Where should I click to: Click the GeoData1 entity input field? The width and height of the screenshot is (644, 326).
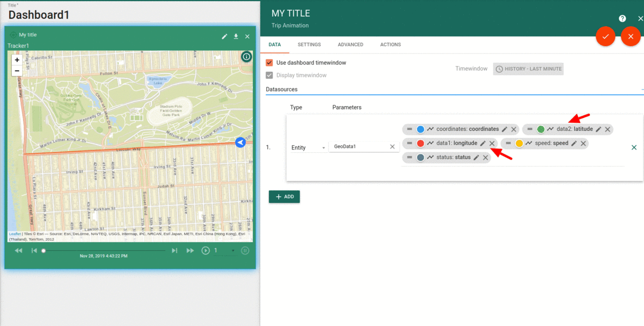point(357,146)
